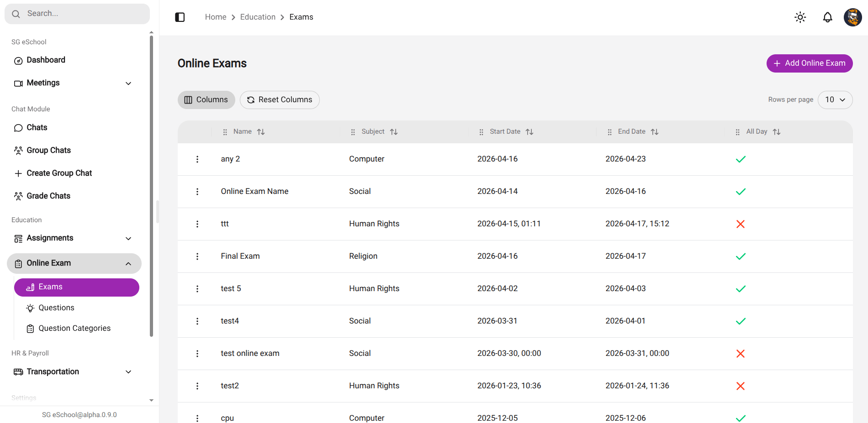
Task: Click sidebar scrollbar down arrow
Action: [x=151, y=400]
